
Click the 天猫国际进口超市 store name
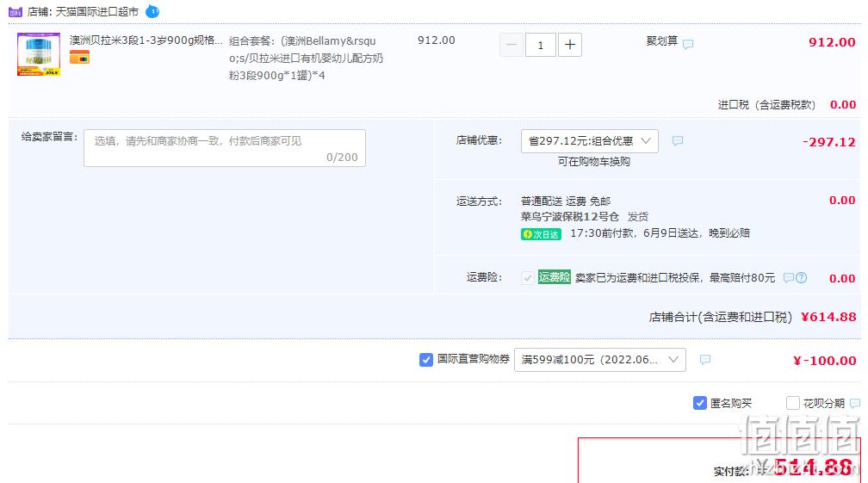tap(96, 11)
